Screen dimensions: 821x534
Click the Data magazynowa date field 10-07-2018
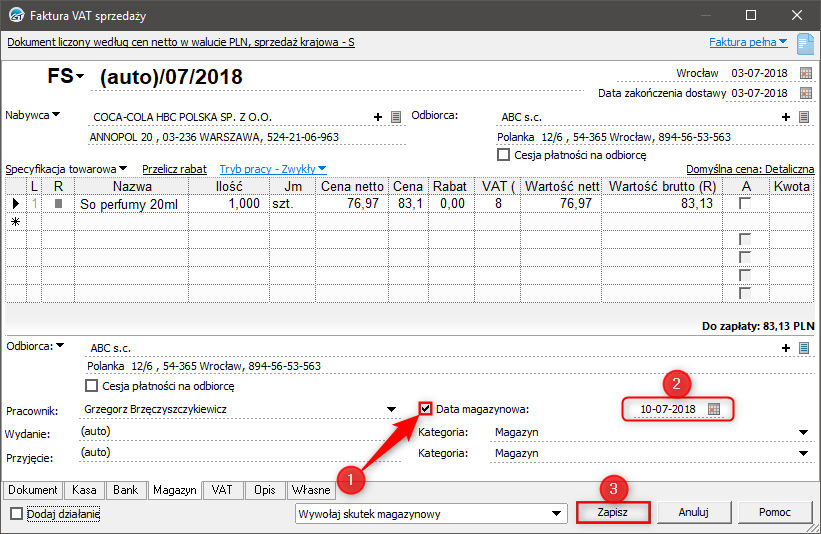(x=668, y=409)
